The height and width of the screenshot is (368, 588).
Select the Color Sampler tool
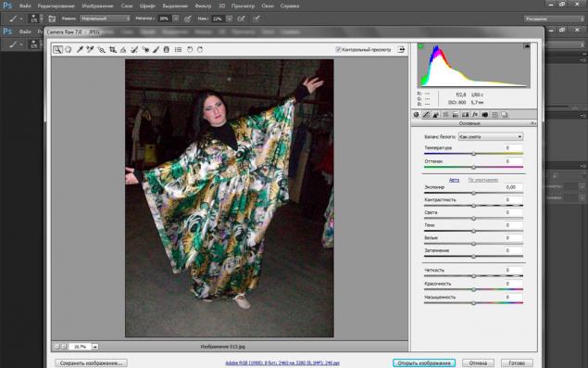(x=90, y=49)
